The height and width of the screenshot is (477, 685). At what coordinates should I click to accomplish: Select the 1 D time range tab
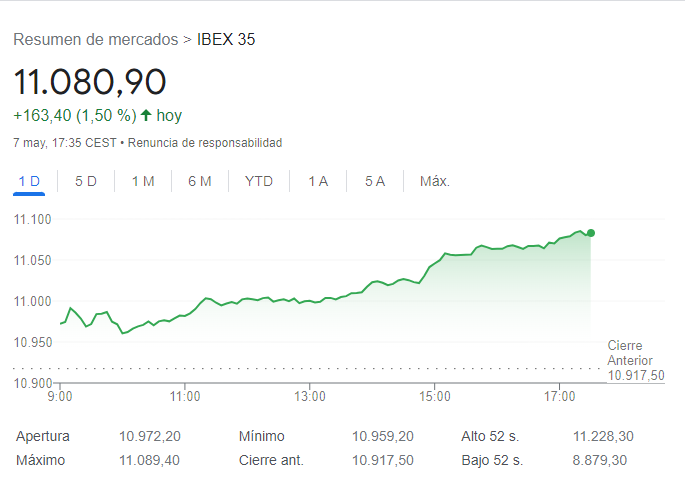tap(29, 181)
